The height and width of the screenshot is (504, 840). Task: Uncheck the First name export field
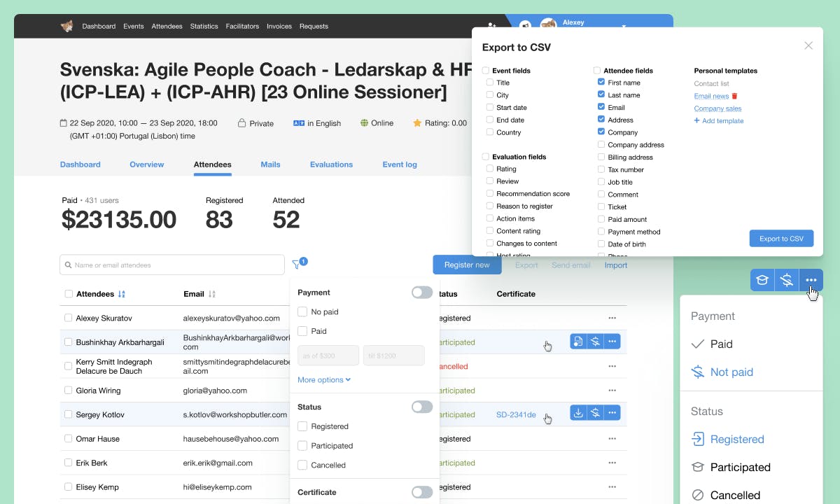(x=601, y=82)
